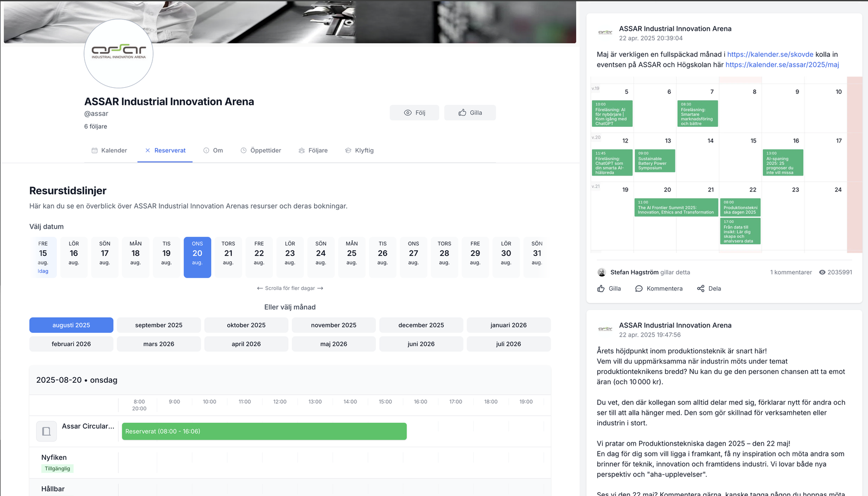Click the Följ eye icon button

coord(408,113)
